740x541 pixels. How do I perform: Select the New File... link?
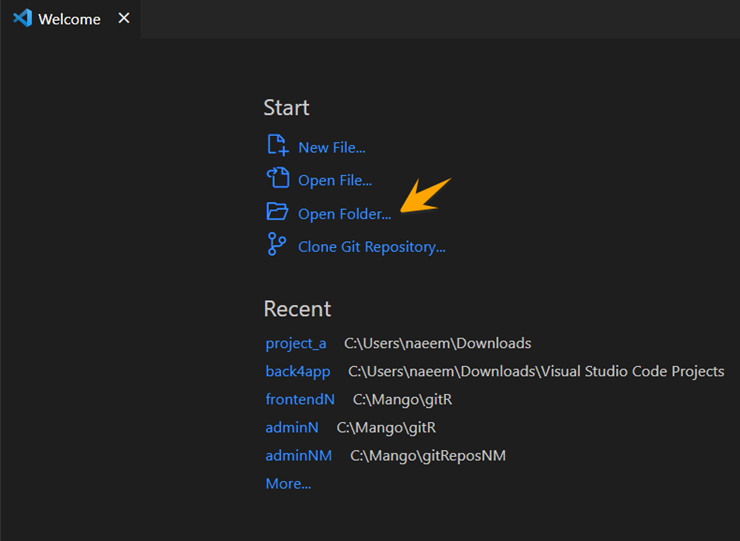(331, 147)
